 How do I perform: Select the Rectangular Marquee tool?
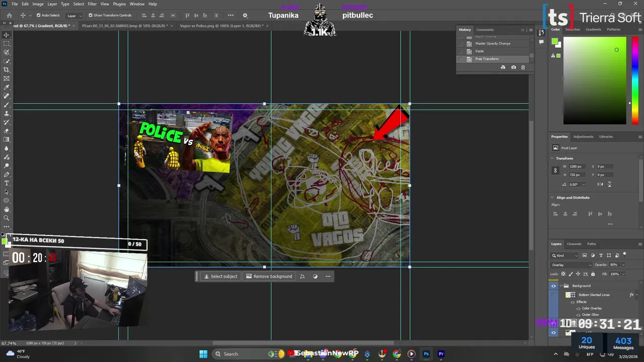7,44
